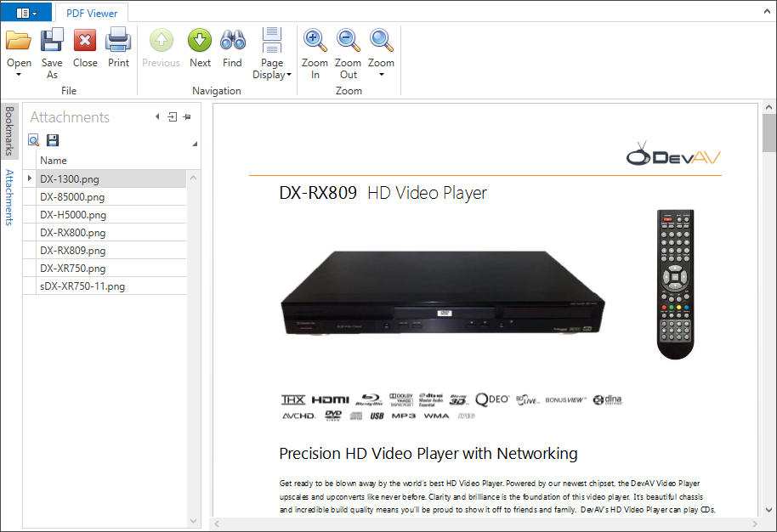
Task: Open a PDF file with Open icon
Action: coord(19,41)
